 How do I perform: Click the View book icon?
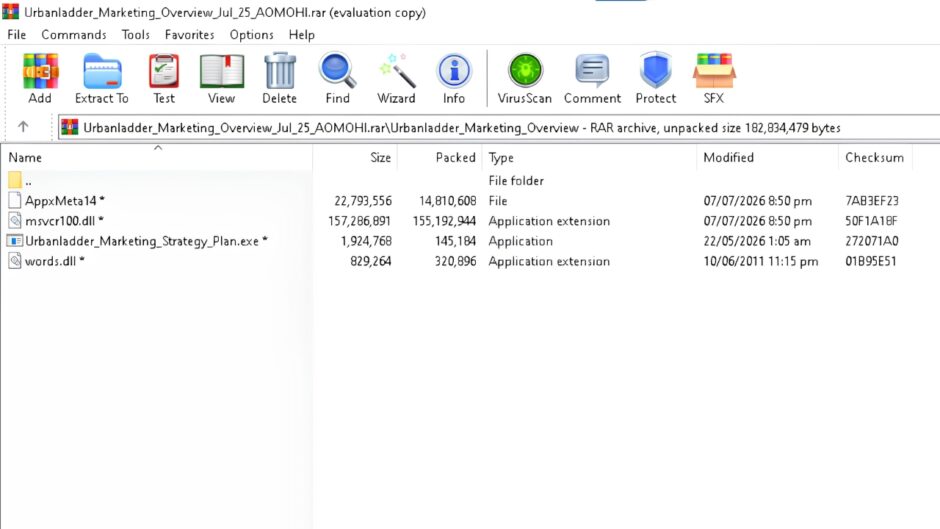221,71
